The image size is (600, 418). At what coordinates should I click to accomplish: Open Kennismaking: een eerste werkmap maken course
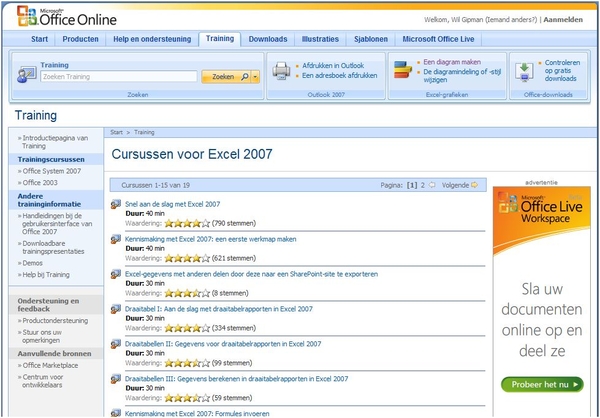coord(210,239)
